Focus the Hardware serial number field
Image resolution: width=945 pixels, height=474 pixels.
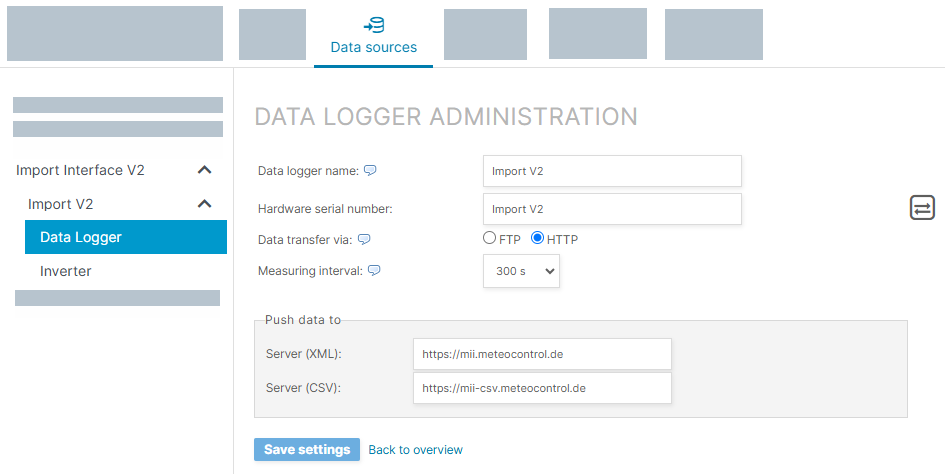[612, 209]
